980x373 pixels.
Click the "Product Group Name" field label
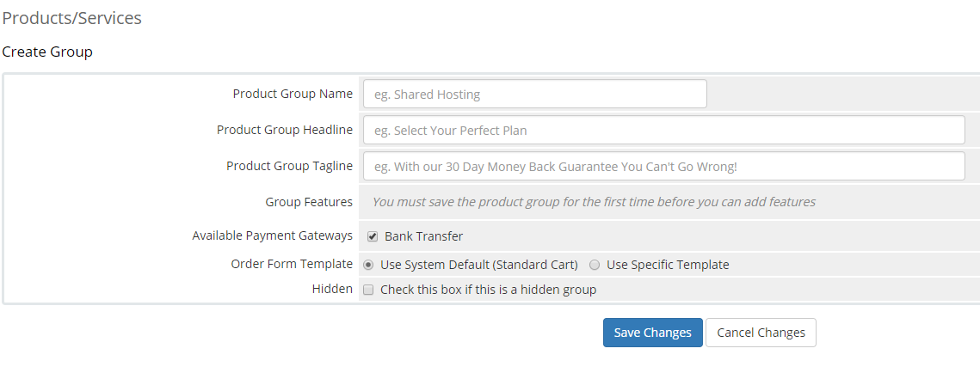click(293, 94)
